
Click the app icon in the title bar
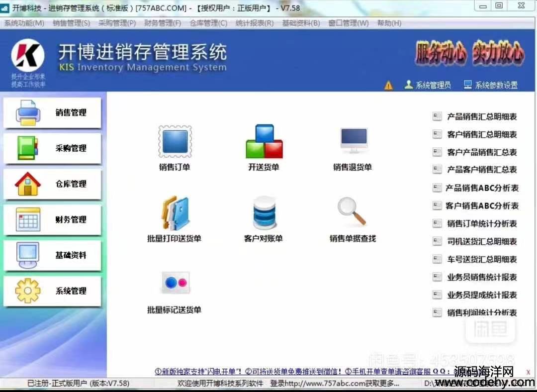coord(5,8)
